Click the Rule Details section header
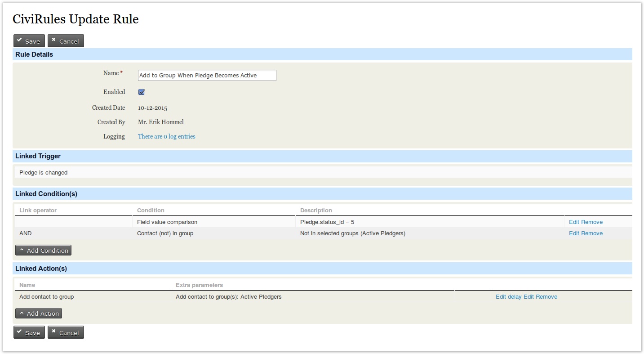The image size is (644, 354). (34, 54)
